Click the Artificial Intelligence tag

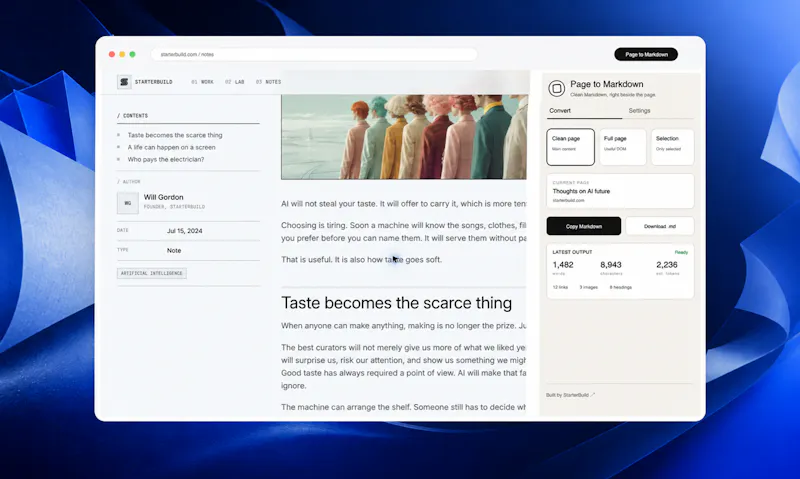click(x=152, y=273)
